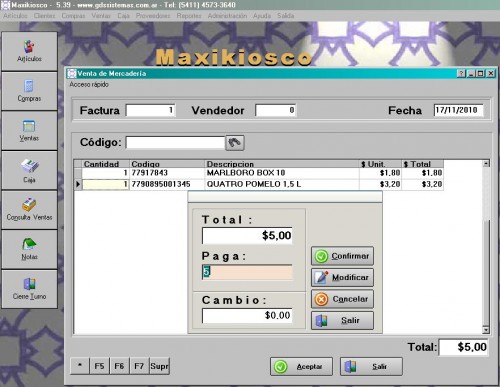Viewport: 500px width, 387px height.
Task: Open the Compras sidebar icon
Action: [29, 91]
